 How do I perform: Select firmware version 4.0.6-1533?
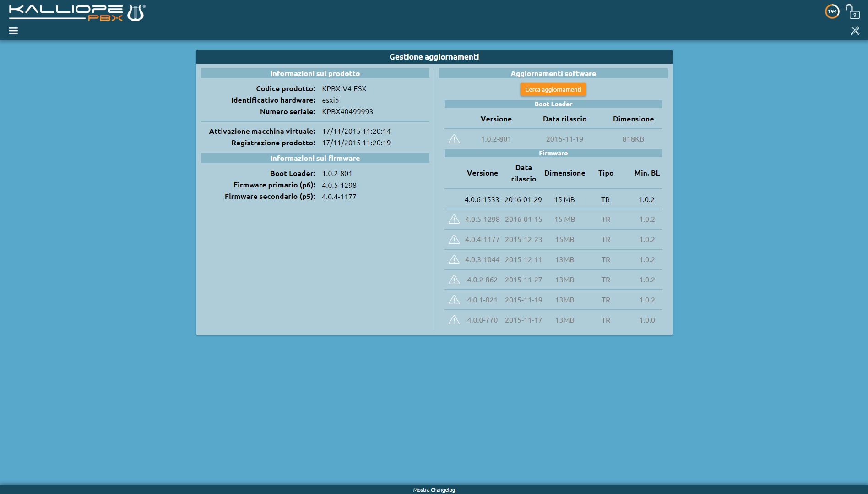tap(482, 199)
